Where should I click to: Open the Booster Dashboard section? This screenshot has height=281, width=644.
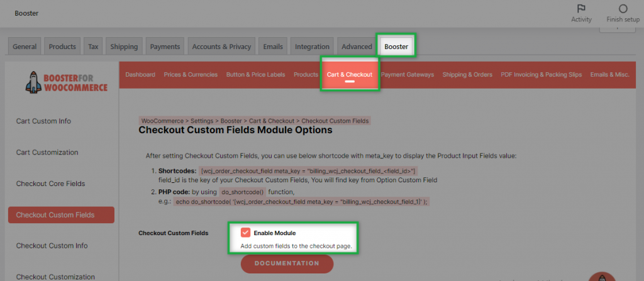tap(140, 75)
